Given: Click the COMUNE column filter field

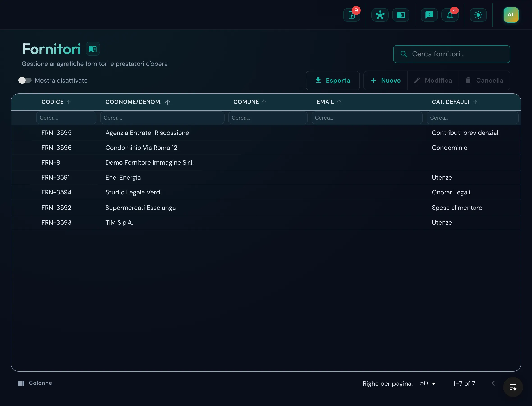Looking at the screenshot, I should [x=268, y=118].
